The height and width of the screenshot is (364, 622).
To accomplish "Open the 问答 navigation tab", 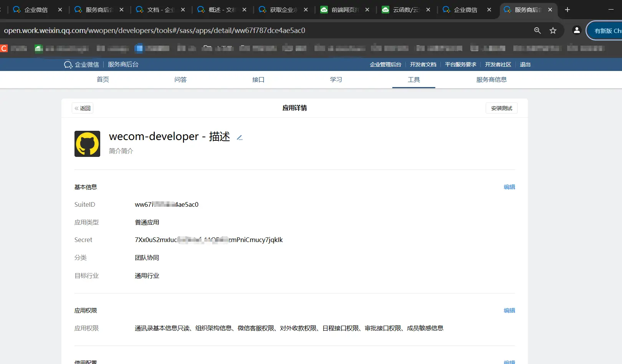I will 180,79.
